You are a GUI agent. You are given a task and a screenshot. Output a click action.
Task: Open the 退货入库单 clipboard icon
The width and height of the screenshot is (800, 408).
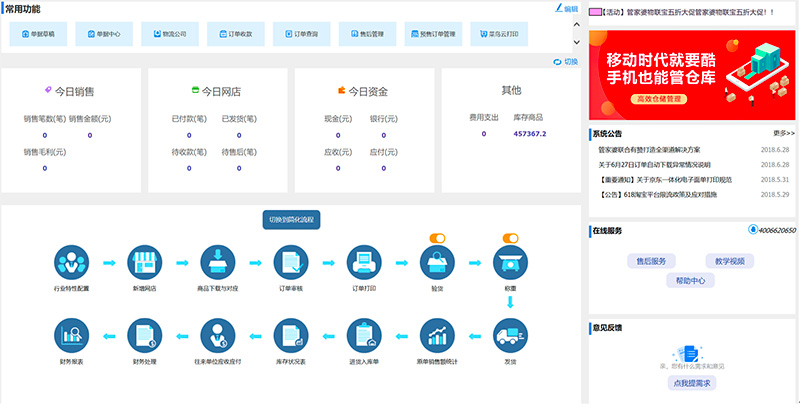click(364, 336)
